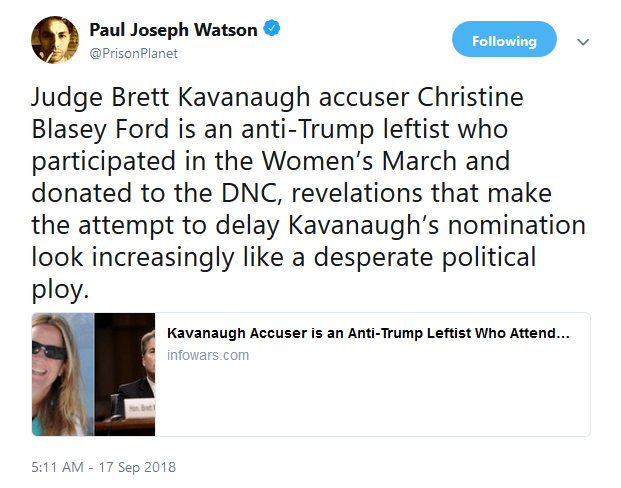
Task: Open the @PrisonPlanet handle link
Action: [x=134, y=53]
